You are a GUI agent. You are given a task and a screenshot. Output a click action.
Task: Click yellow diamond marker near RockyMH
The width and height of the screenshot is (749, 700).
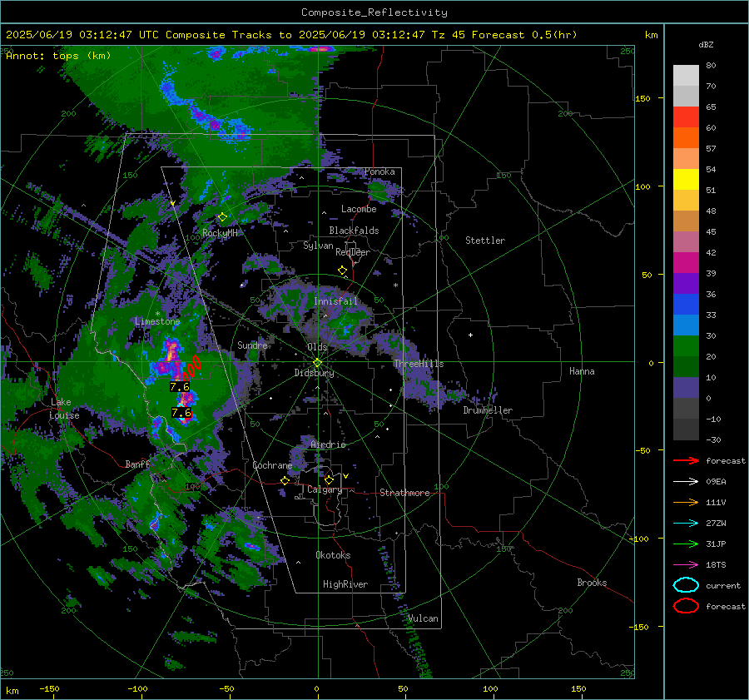pyautogui.click(x=222, y=217)
